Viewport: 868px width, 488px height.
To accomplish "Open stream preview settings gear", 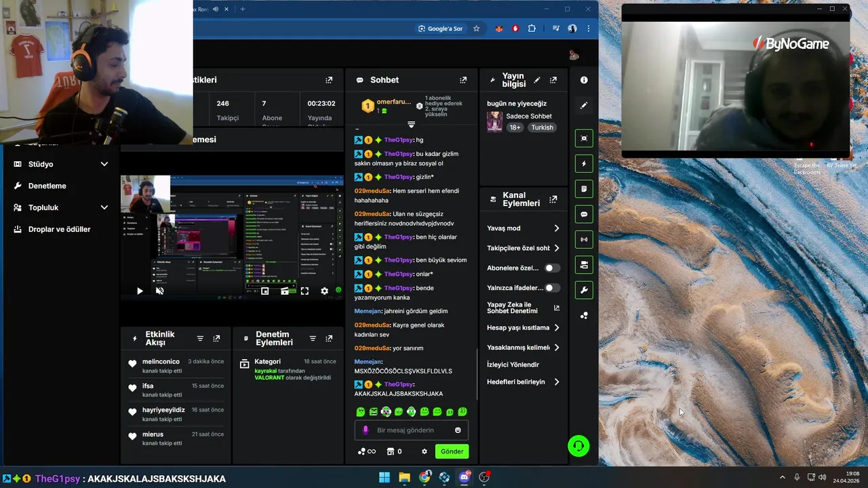I will pos(324,291).
